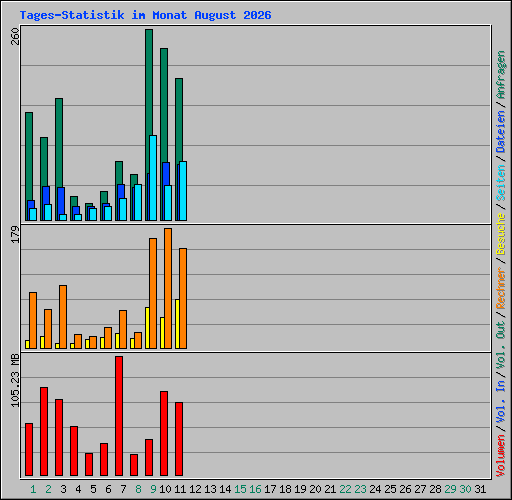Viewport: 512px width, 500px height.
Task: Click day 16 on the x-axis
Action: [255, 489]
